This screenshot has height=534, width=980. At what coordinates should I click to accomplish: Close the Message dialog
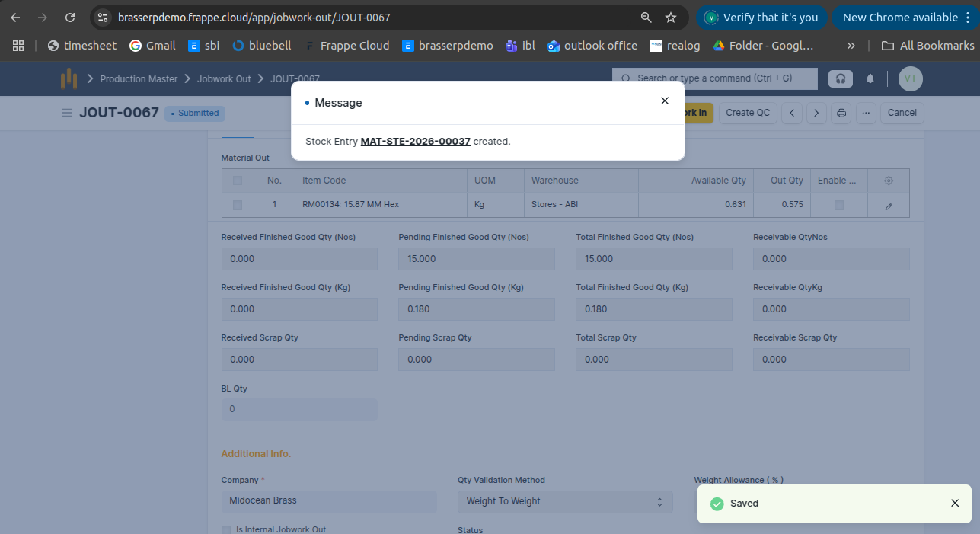pyautogui.click(x=665, y=101)
